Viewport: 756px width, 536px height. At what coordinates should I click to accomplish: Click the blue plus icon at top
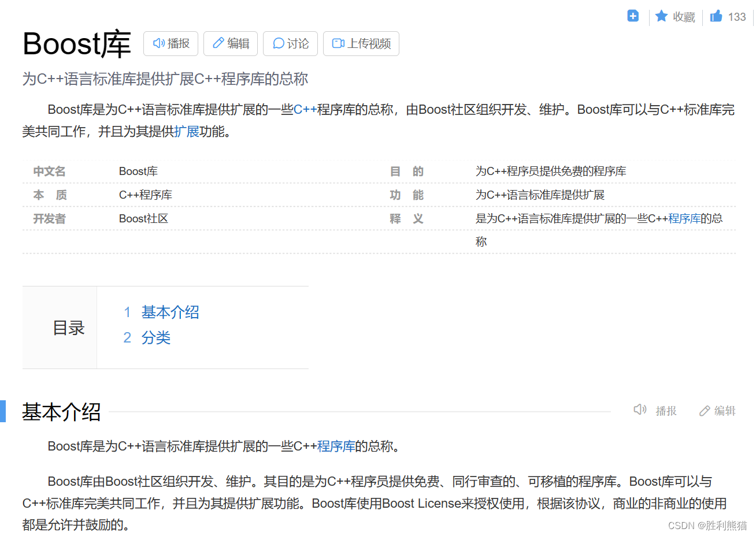coord(633,16)
